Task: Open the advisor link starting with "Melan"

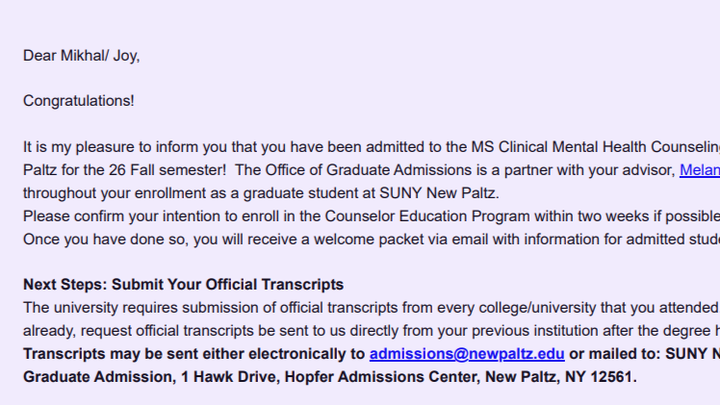Action: (x=699, y=170)
